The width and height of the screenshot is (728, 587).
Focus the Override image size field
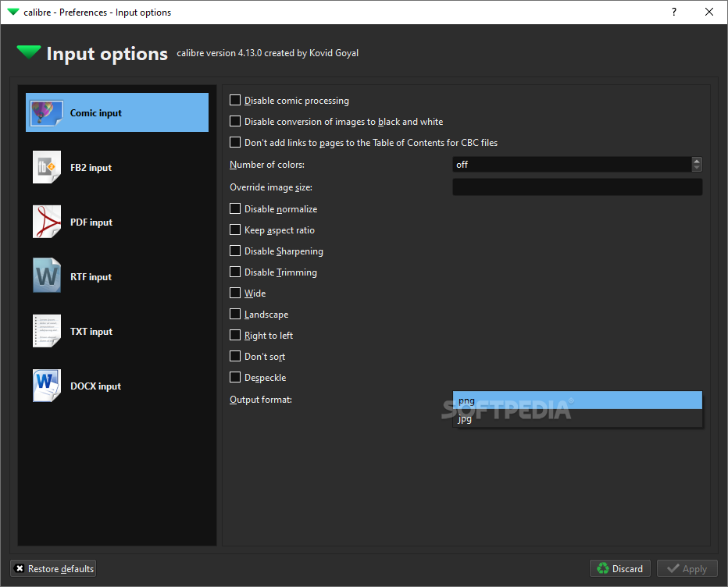click(x=577, y=187)
